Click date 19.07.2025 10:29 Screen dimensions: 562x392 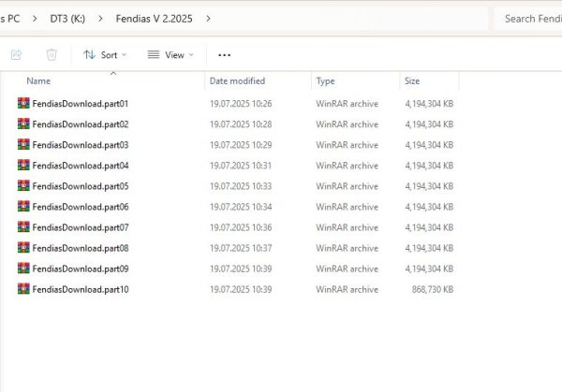(x=241, y=145)
